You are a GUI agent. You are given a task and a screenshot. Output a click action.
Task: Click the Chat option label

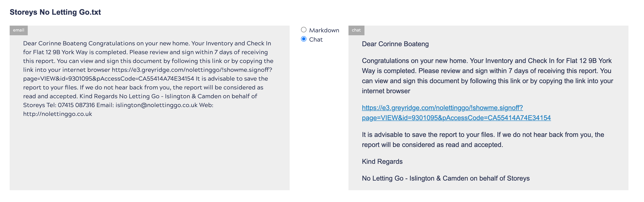(316, 39)
